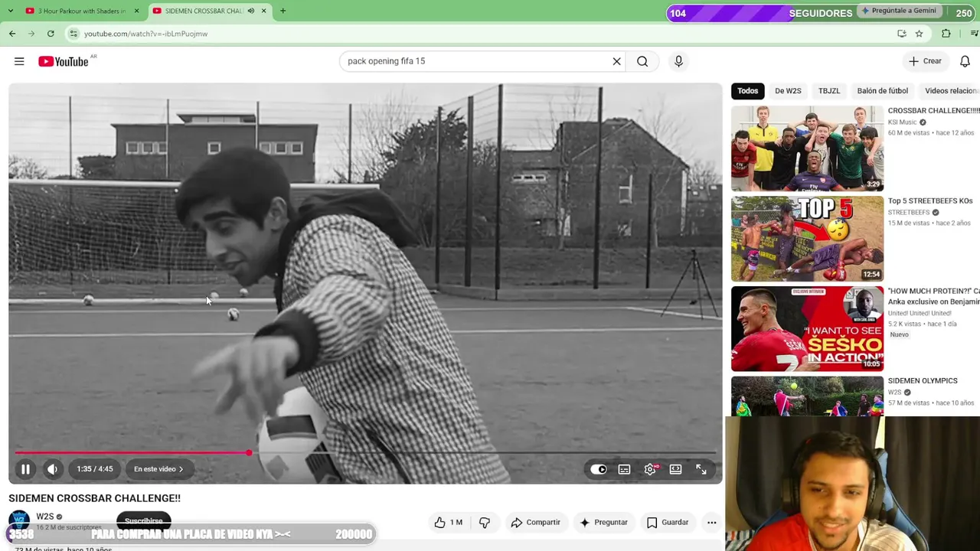Open the Top 5 STREETBEEFS KOs thumbnail

pos(807,239)
